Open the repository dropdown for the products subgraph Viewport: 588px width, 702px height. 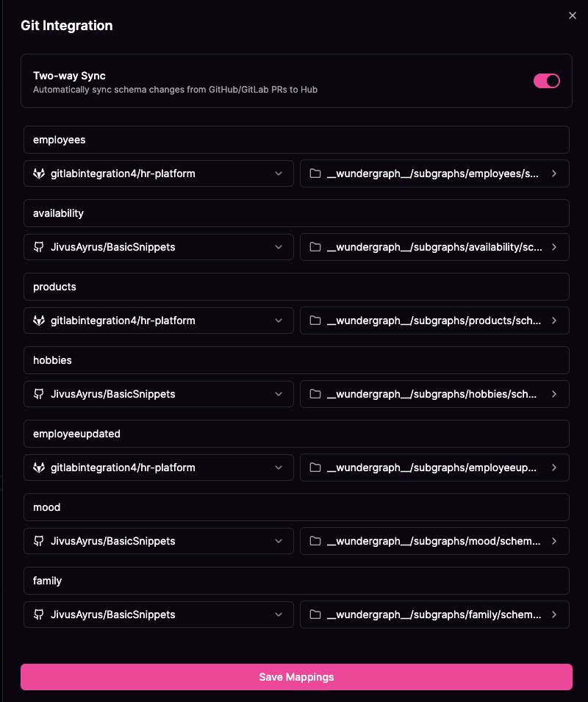click(279, 320)
